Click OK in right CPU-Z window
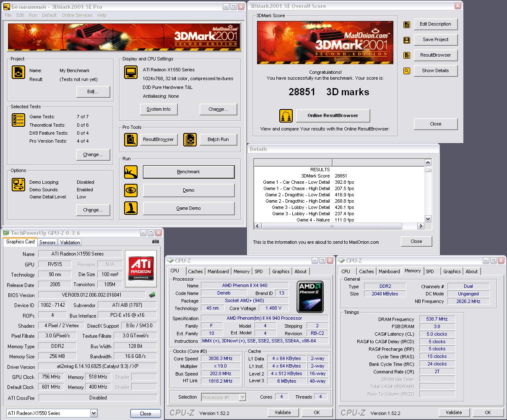Image resolution: width=507 pixels, height=420 pixels. click(x=488, y=412)
